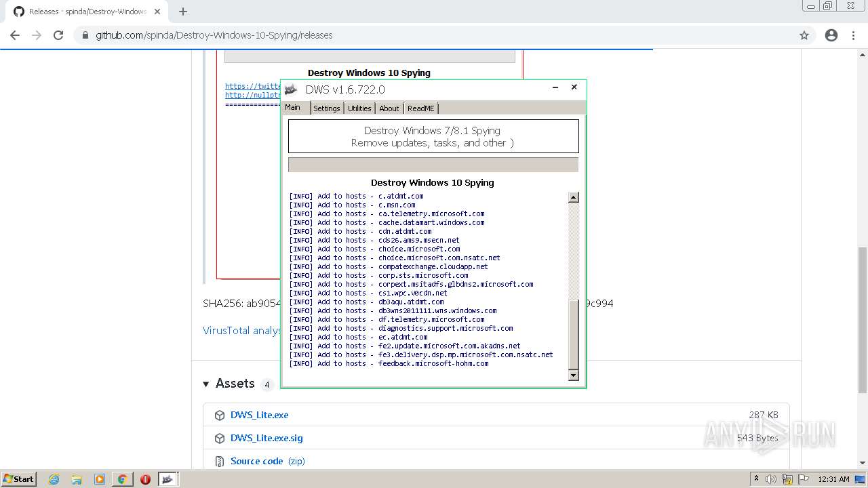The image size is (868, 488).
Task: Select the Releases browser tab
Action: pos(87,12)
